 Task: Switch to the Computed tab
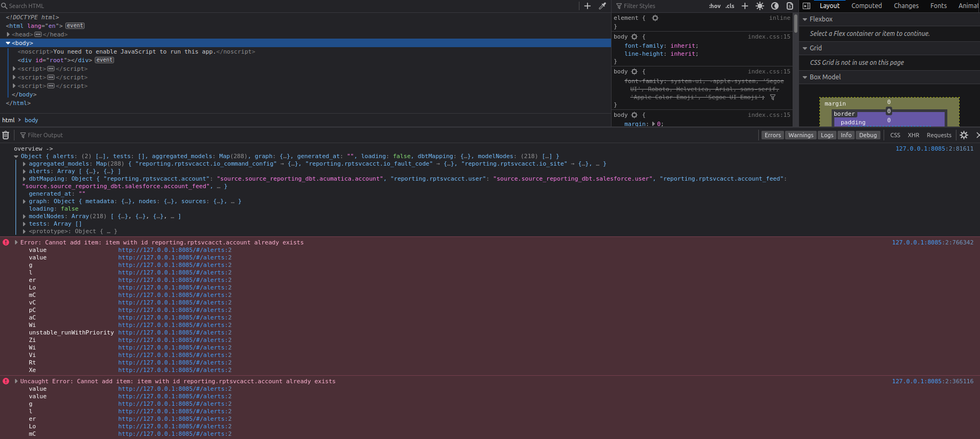866,6
